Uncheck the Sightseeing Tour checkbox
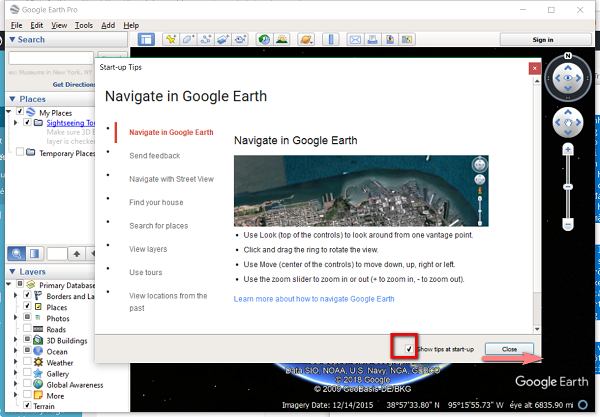Screen dimensions: 600x417 pos(27,122)
